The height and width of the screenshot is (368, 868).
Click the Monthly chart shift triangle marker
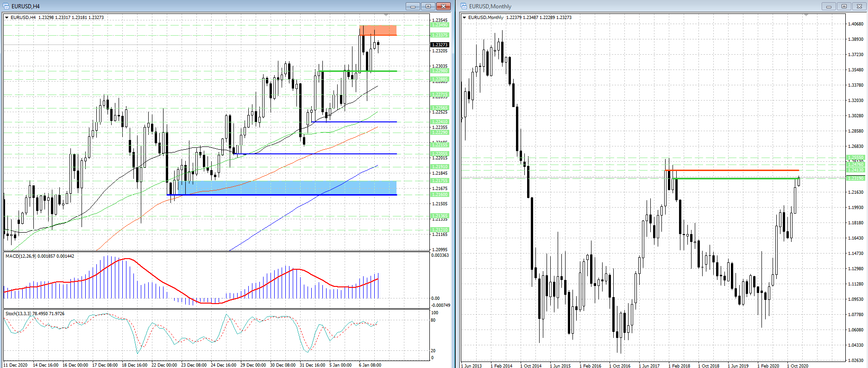click(806, 16)
